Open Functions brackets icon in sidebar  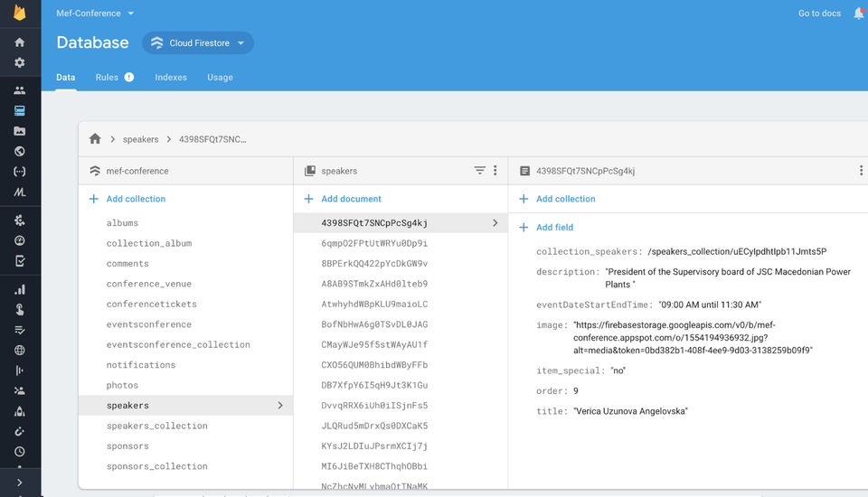point(19,172)
